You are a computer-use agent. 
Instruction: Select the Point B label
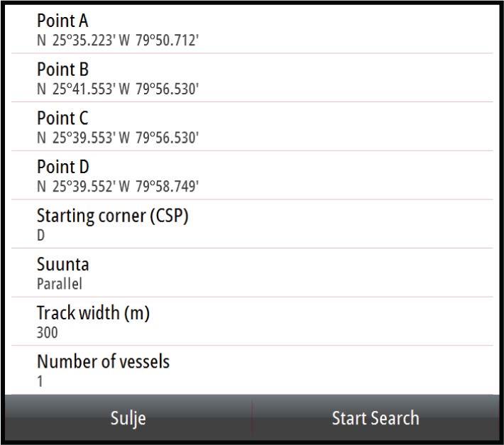pos(62,69)
